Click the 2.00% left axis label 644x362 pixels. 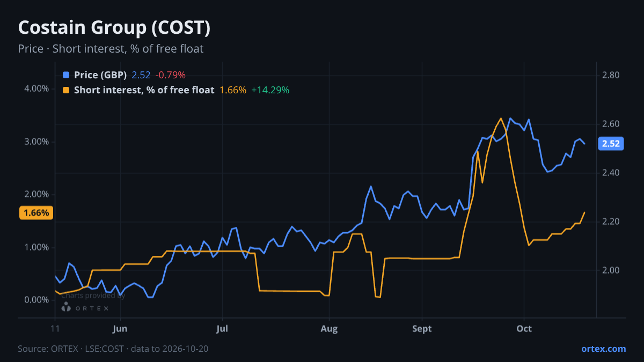(36, 194)
